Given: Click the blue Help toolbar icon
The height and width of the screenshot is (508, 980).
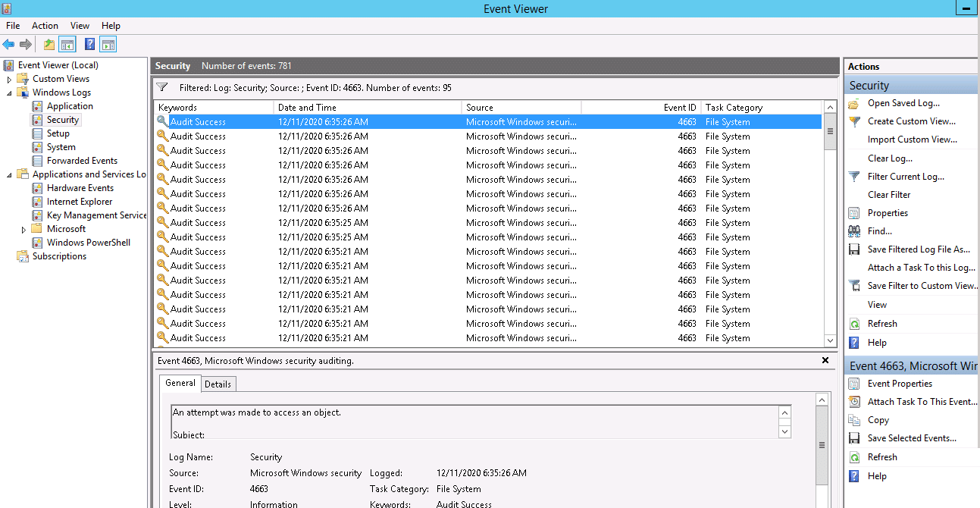Looking at the screenshot, I should 89,45.
